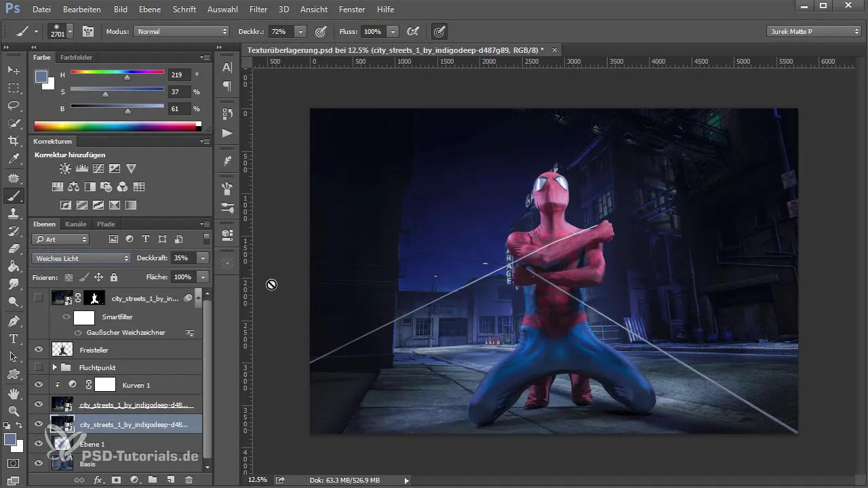Open the Fläche fill dropdown arrow
The height and width of the screenshot is (488, 868).
pos(202,277)
